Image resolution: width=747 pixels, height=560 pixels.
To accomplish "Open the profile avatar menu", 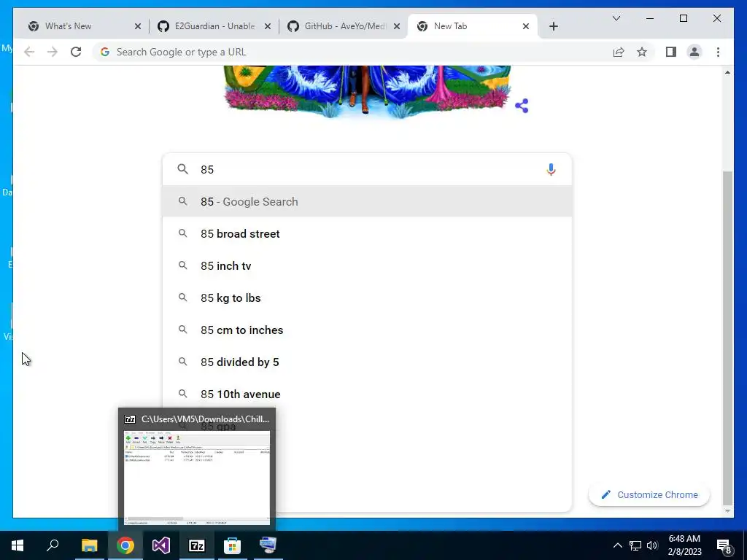I will point(694,52).
